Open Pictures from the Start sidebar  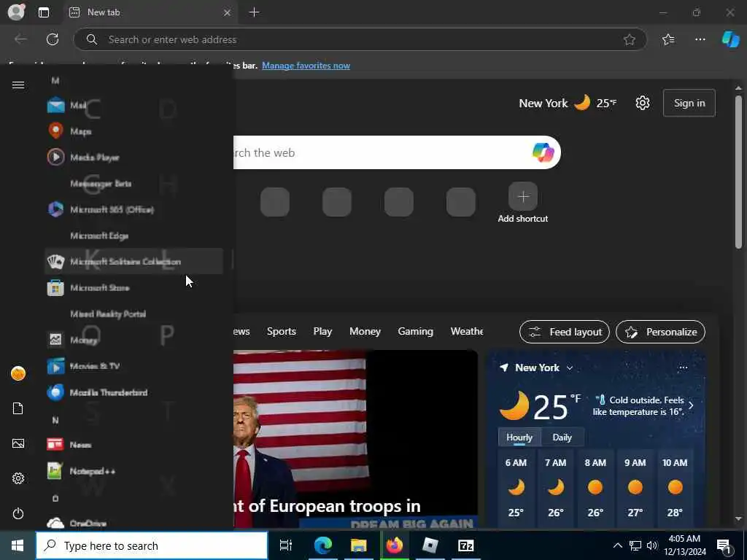click(18, 444)
